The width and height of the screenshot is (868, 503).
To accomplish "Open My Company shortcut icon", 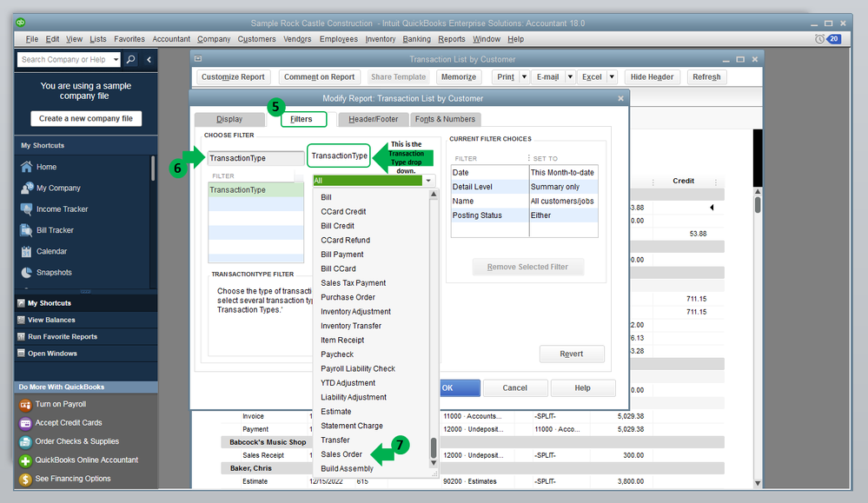I will [x=26, y=189].
